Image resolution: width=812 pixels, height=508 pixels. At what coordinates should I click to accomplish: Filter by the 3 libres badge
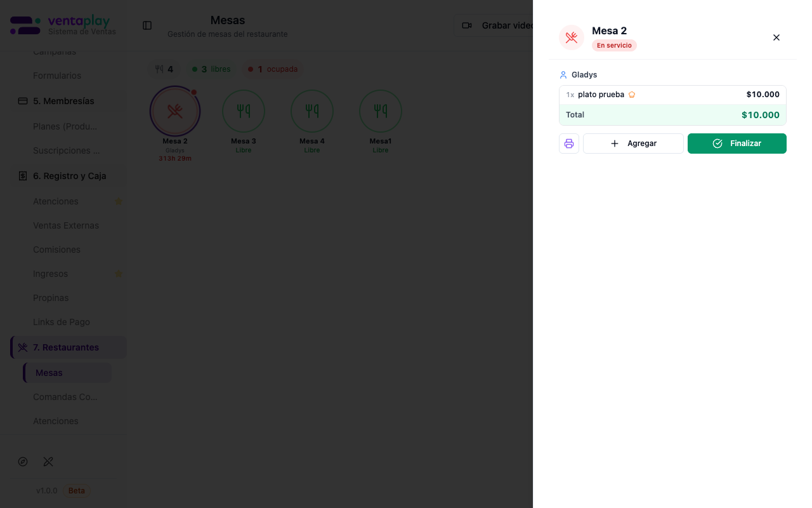(x=211, y=69)
